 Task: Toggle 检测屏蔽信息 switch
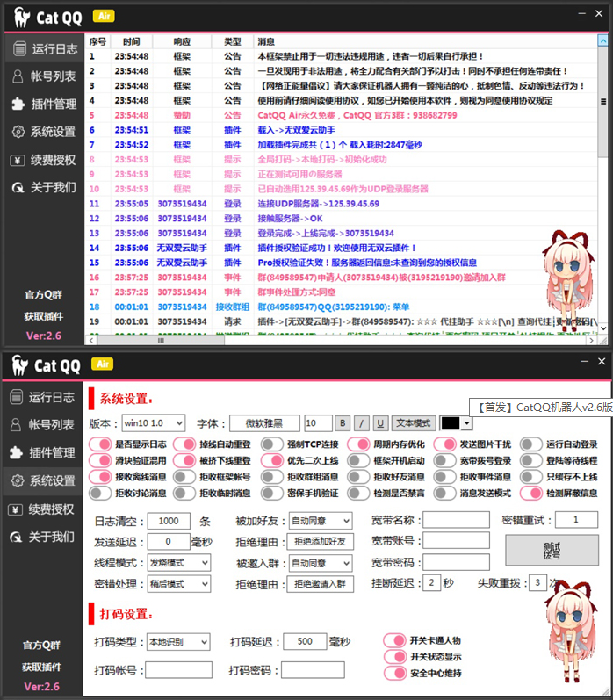(531, 494)
